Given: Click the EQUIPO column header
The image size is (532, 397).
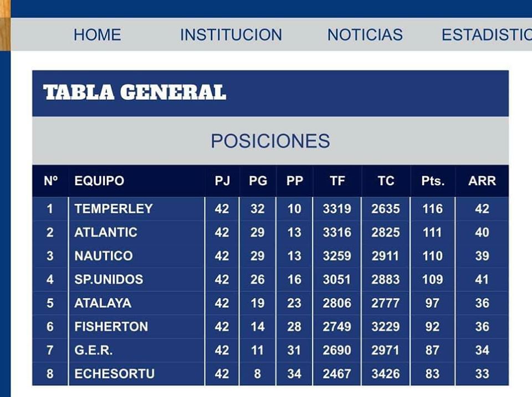Looking at the screenshot, I should point(99,181).
